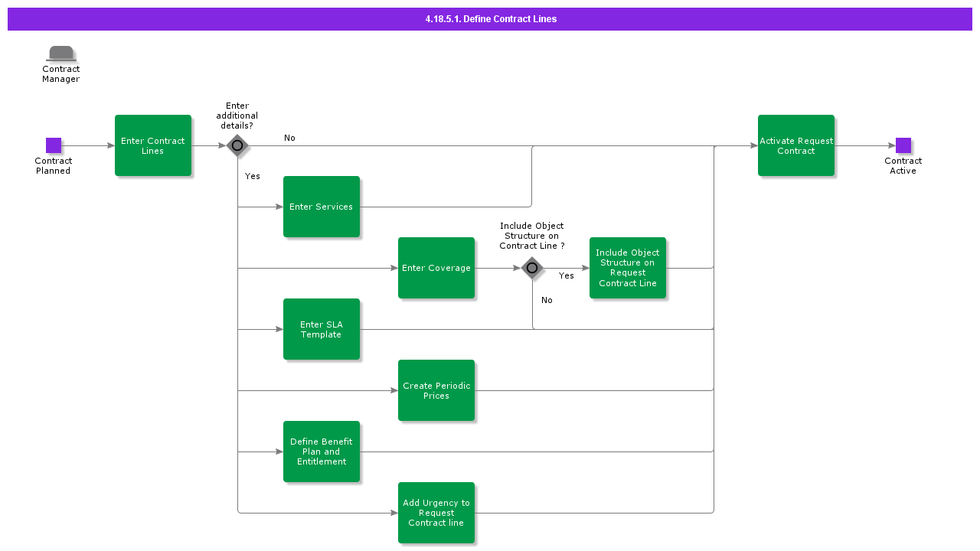Expand the Enter Coverage activity
The image size is (980, 551).
436,268
